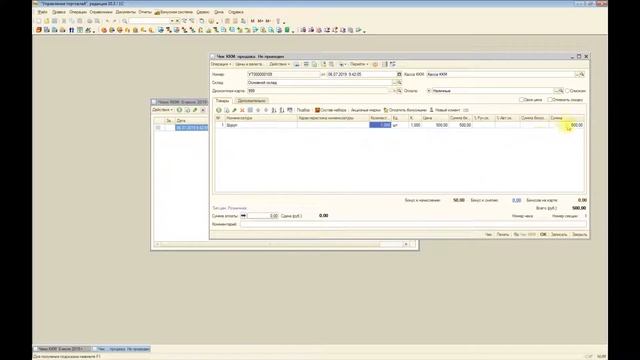Click the Состав набора button
The image size is (640, 360).
click(331, 110)
